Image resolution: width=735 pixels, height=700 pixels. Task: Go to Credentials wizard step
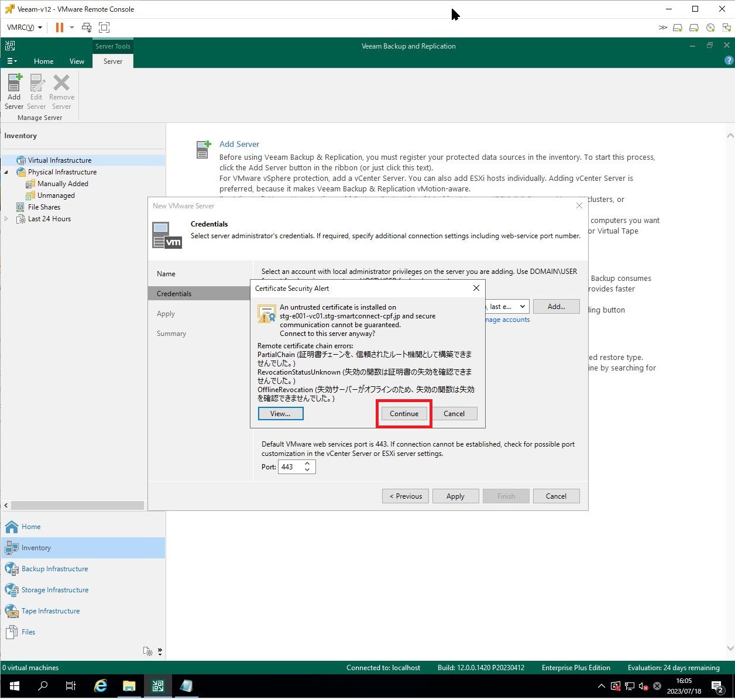[200, 294]
